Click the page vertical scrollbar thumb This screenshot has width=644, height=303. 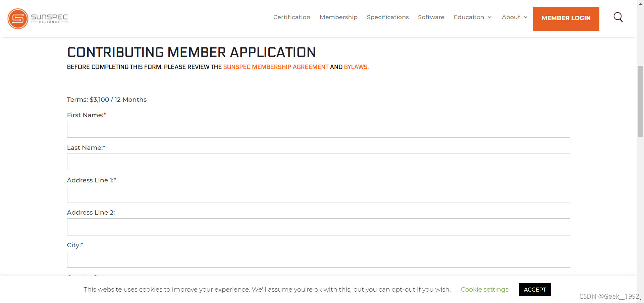(640, 101)
